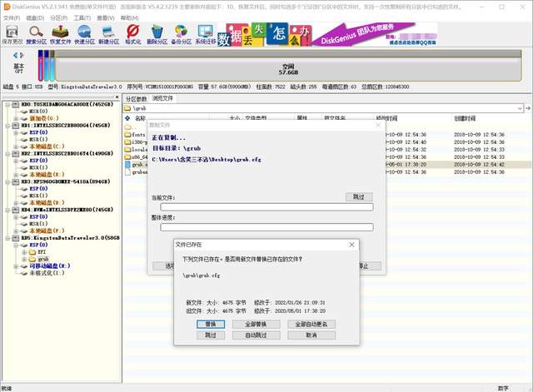Sort by the 创建时间 column header
Screen dimensions: 533x392
point(465,118)
